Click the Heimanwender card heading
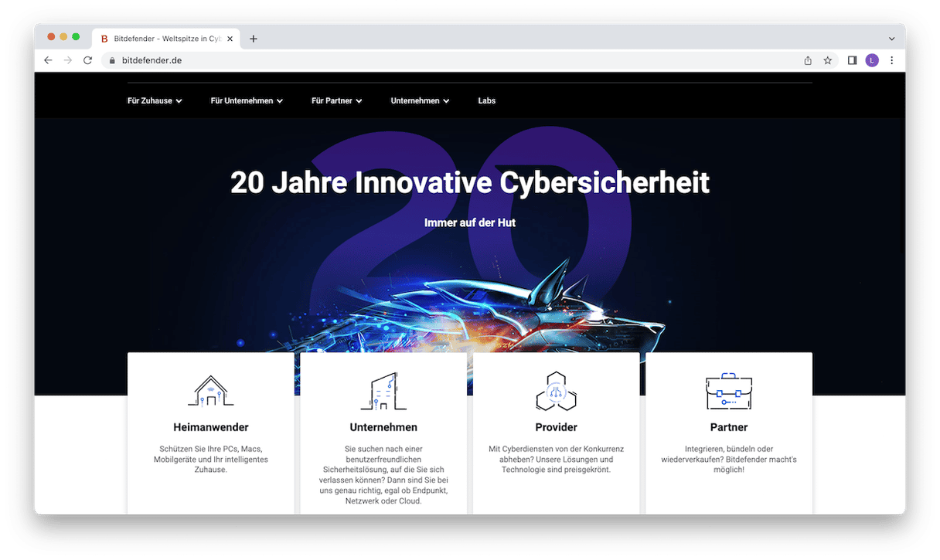Viewport: 940px width, 560px height. [x=211, y=427]
